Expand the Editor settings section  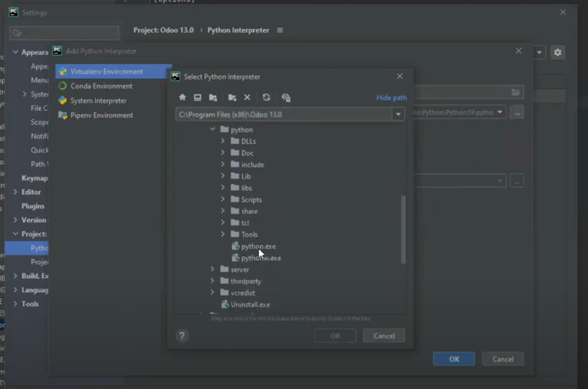pos(16,192)
